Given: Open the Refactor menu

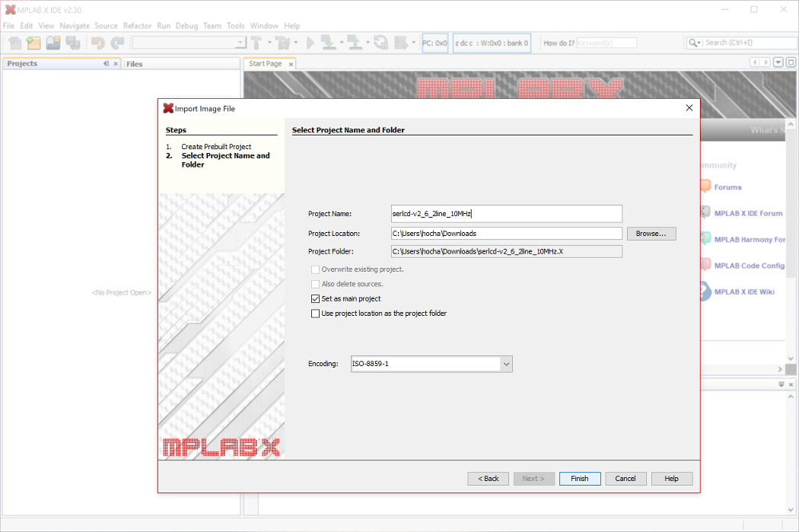Looking at the screenshot, I should 137,25.
